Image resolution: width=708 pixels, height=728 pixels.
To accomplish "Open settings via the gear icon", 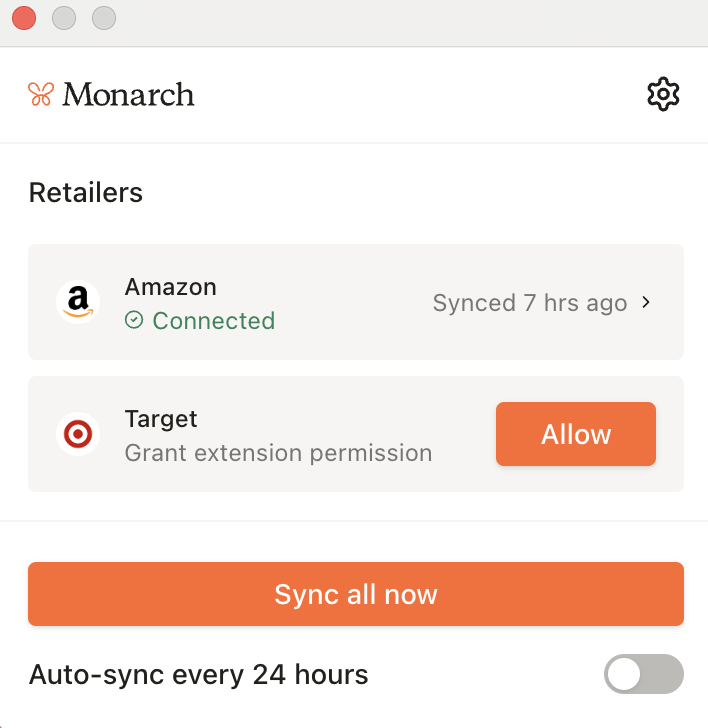I will (663, 95).
